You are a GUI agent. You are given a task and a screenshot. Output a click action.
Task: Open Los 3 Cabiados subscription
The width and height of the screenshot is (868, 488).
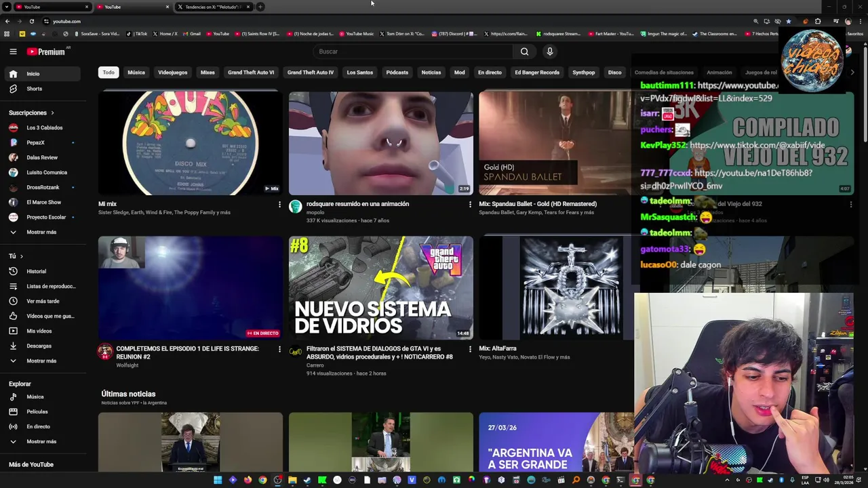(x=43, y=127)
